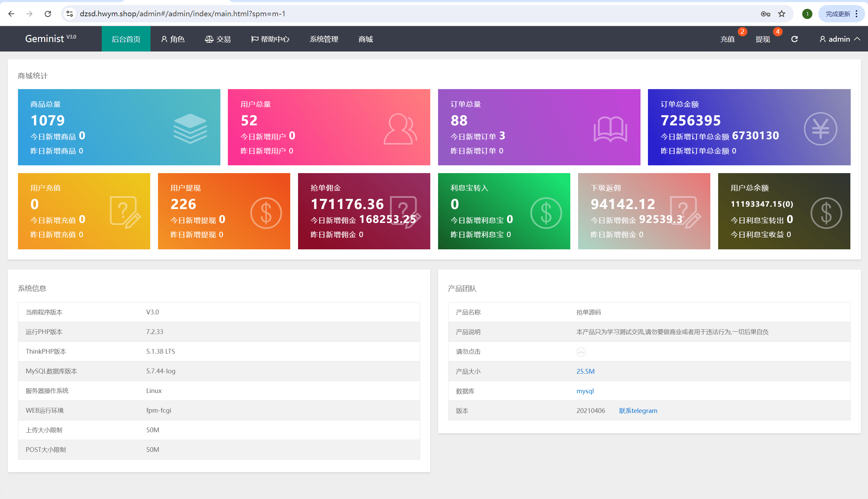This screenshot has width=868, height=499.
Task: Expand the admin user dropdown
Action: pyautogui.click(x=840, y=39)
